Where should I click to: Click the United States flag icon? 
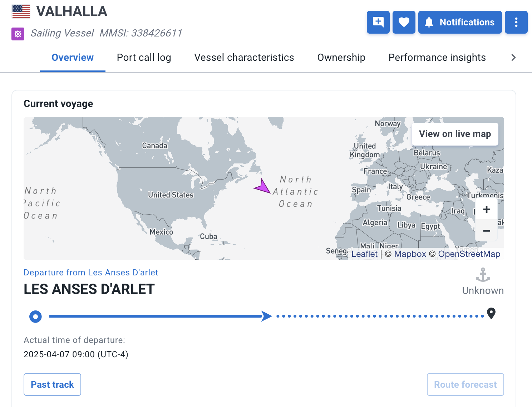21,11
